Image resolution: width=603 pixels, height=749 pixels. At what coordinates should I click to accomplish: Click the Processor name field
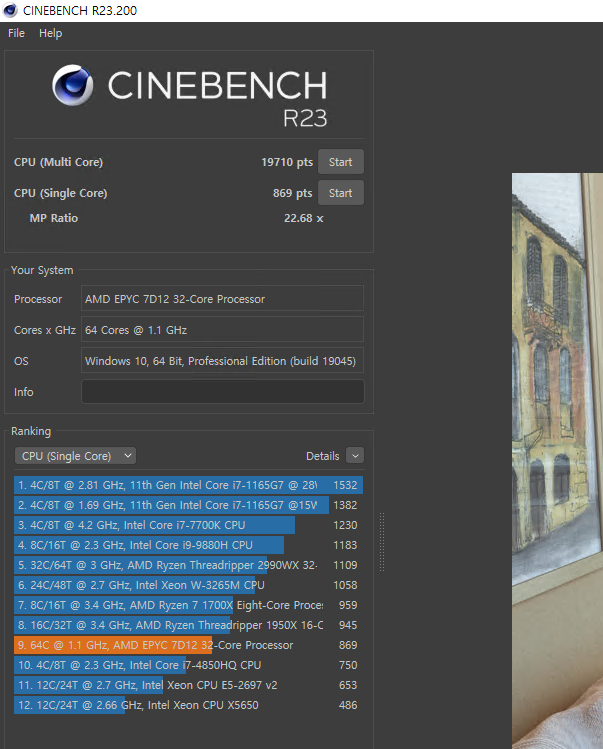pyautogui.click(x=222, y=299)
